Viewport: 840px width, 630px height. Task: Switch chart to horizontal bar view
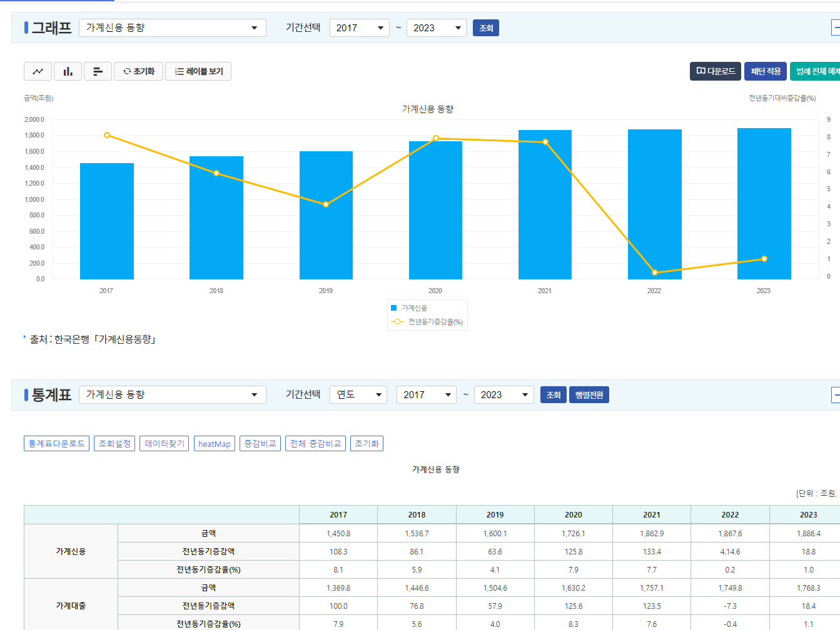pos(98,71)
